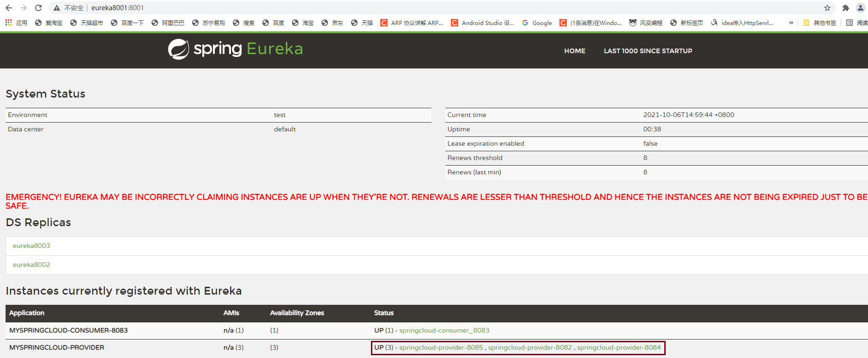This screenshot has height=358, width=868.
Task: Select the Lease expiration enabled value false
Action: 650,143
